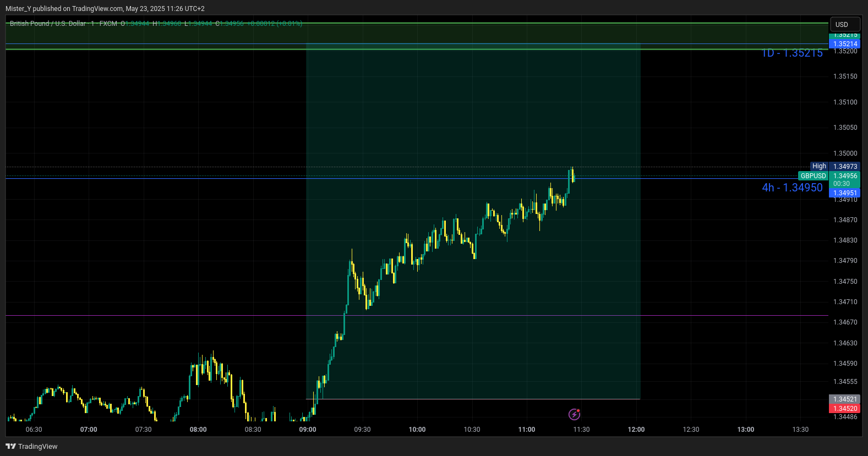Click the 08:30 time axis label
Screen dimensions: 868x456
(253, 430)
